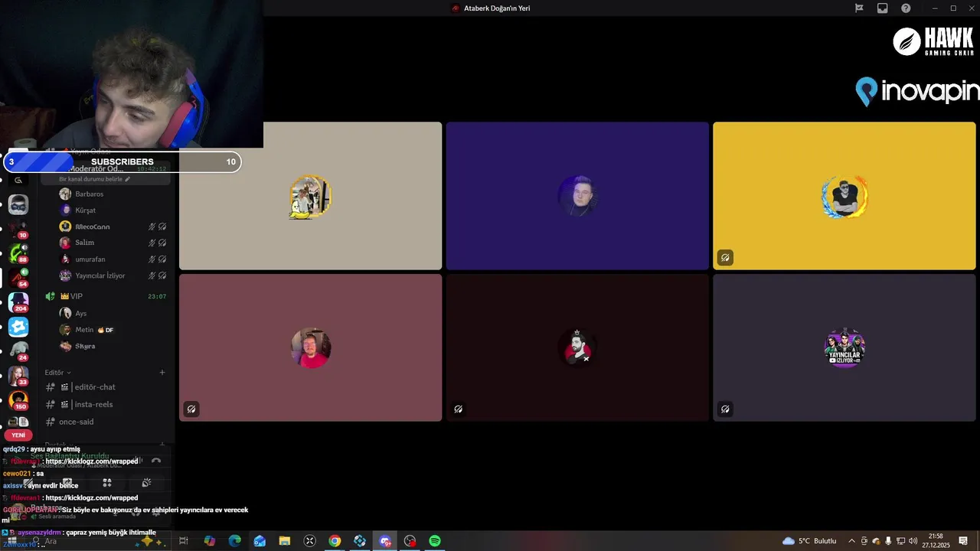Open File Explorer from the taskbar
Image resolution: width=980 pixels, height=551 pixels.
pyautogui.click(x=285, y=541)
